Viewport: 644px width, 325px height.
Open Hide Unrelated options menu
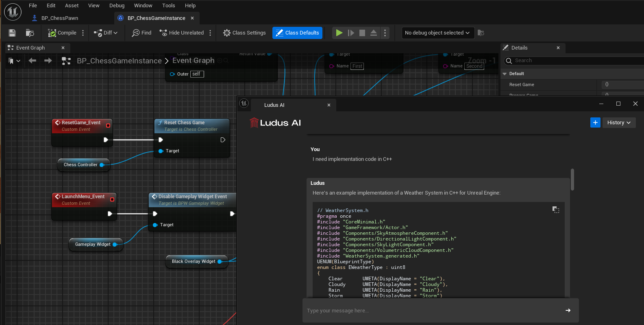tap(210, 33)
